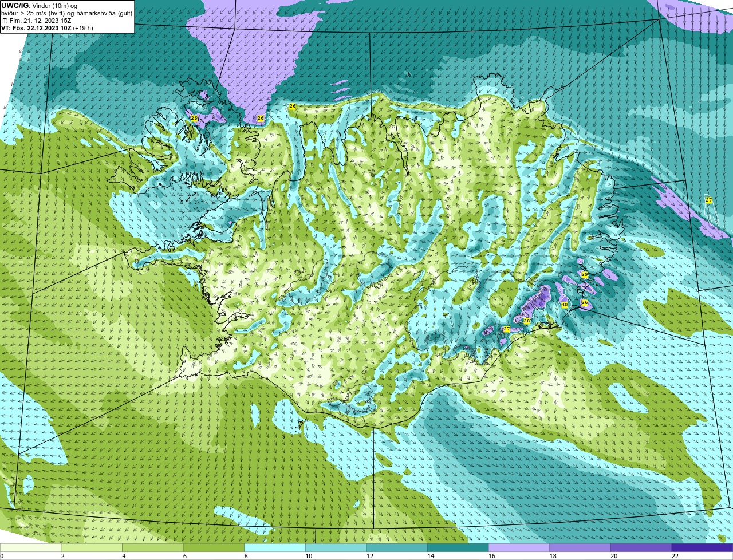The image size is (733, 560).
Task: Pick the 8–10 m/s light cyan swatch
Action: coord(275,547)
